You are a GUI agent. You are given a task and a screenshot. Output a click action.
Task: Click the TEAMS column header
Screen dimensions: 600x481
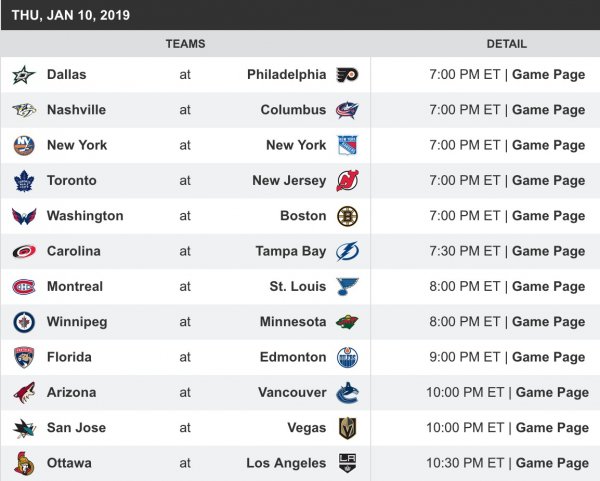point(185,44)
